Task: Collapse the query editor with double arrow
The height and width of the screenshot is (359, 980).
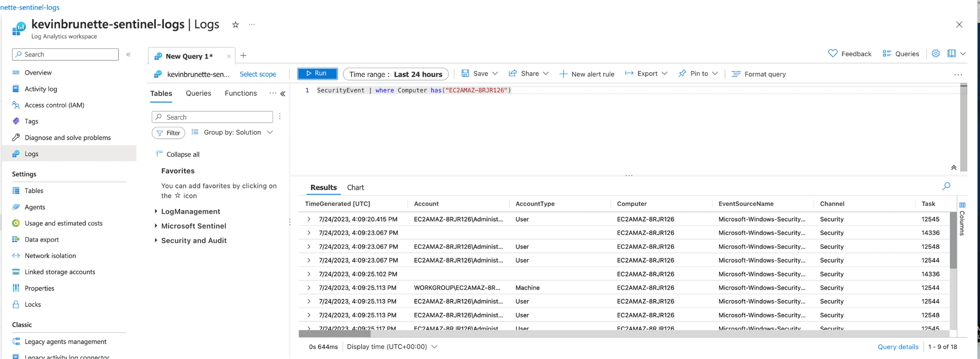Action: (954, 168)
